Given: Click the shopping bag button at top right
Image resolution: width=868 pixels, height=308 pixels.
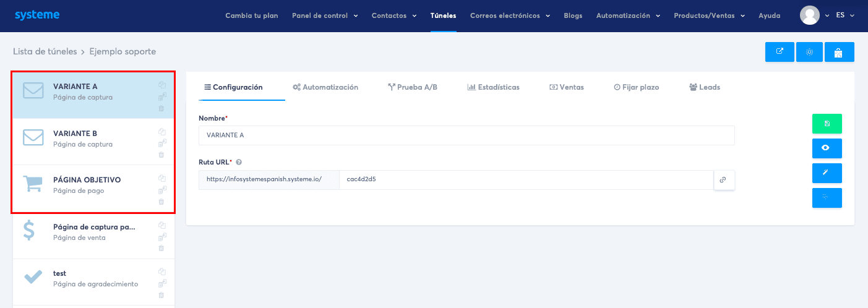Looking at the screenshot, I should [x=840, y=52].
